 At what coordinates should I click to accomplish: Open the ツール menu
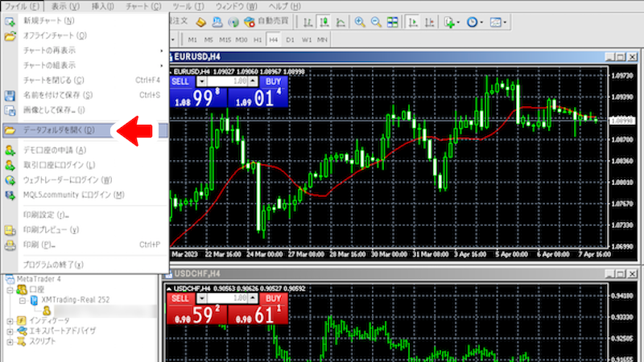[188, 6]
